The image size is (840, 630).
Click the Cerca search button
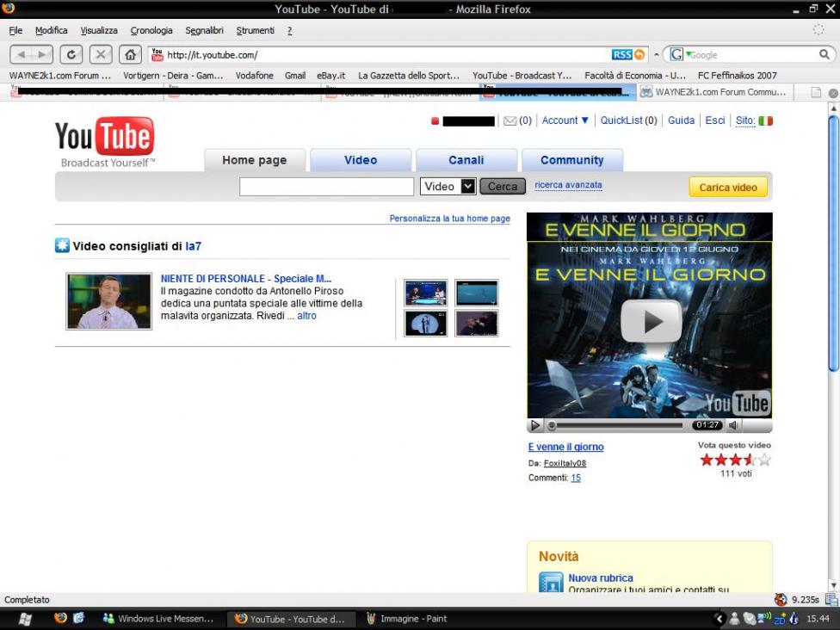(x=503, y=187)
